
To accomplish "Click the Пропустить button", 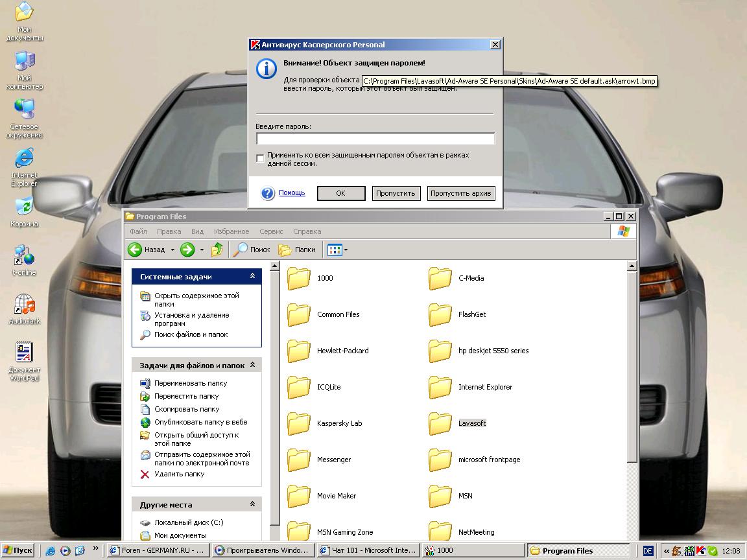I will (x=396, y=193).
